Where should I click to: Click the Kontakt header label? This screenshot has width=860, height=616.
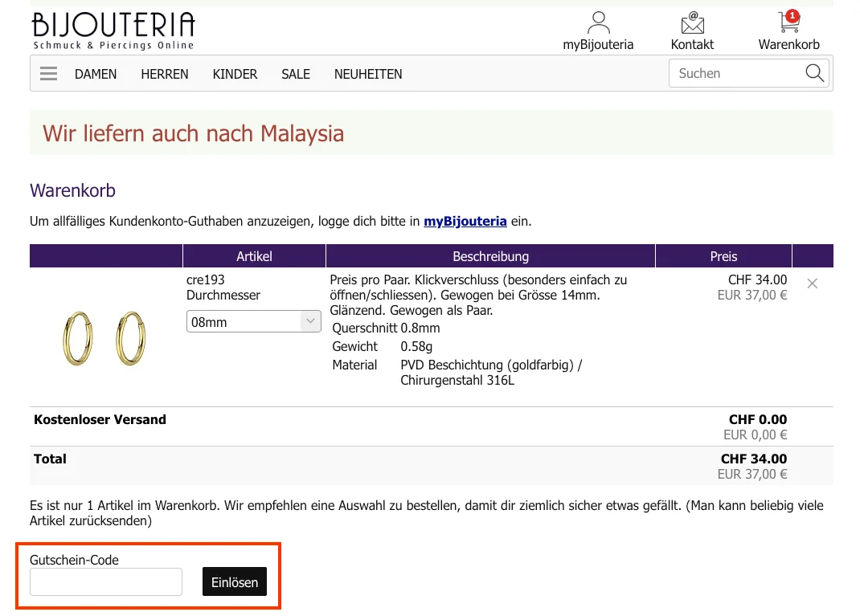[x=692, y=45]
